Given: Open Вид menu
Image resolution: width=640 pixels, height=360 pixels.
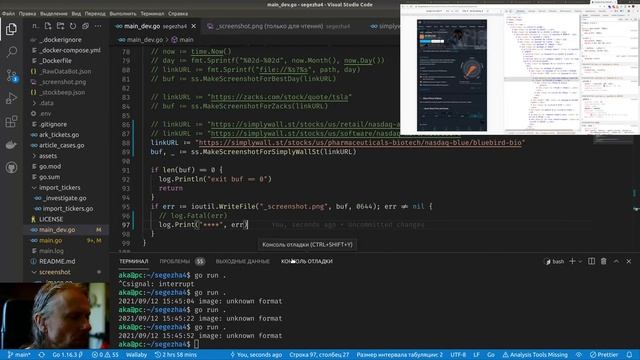Looking at the screenshot, I should coord(76,13).
